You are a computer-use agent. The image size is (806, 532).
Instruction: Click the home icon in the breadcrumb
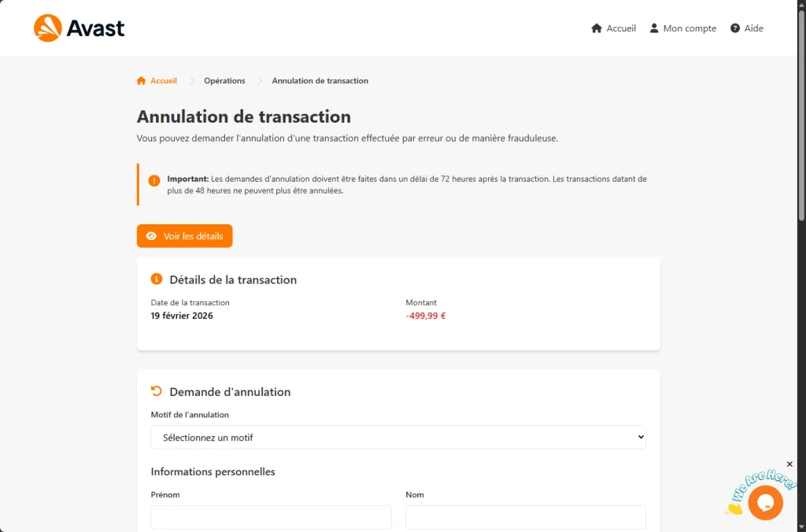141,80
